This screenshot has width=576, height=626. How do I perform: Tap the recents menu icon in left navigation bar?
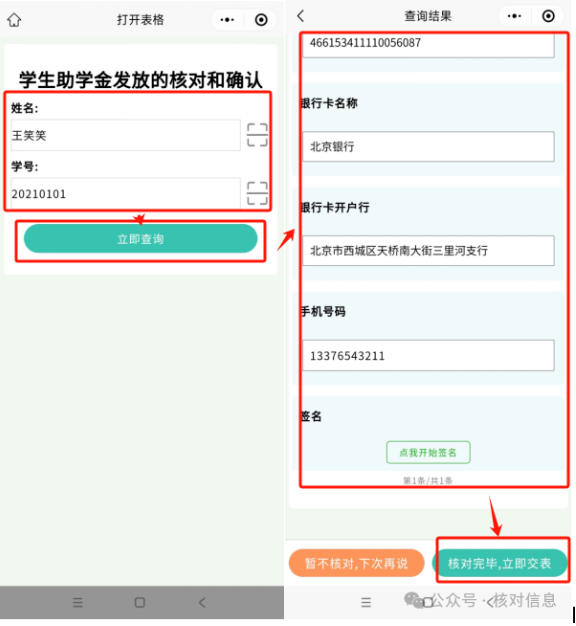(x=77, y=602)
